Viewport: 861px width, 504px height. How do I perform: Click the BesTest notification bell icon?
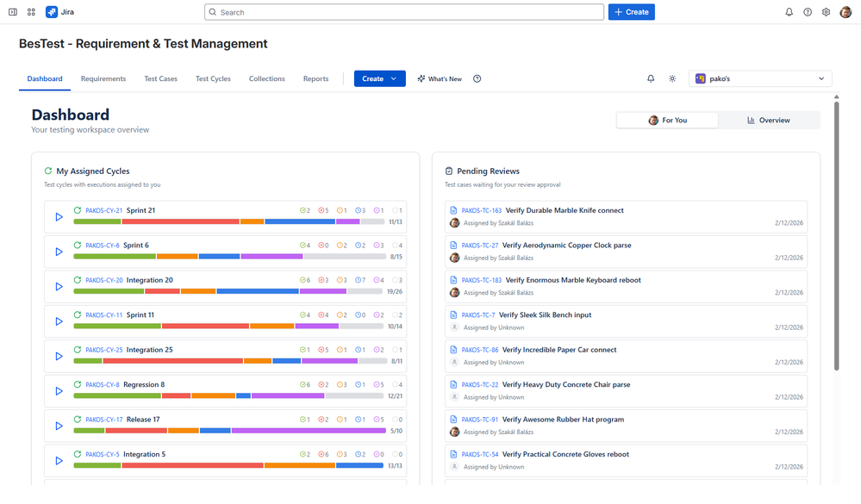pyautogui.click(x=651, y=78)
